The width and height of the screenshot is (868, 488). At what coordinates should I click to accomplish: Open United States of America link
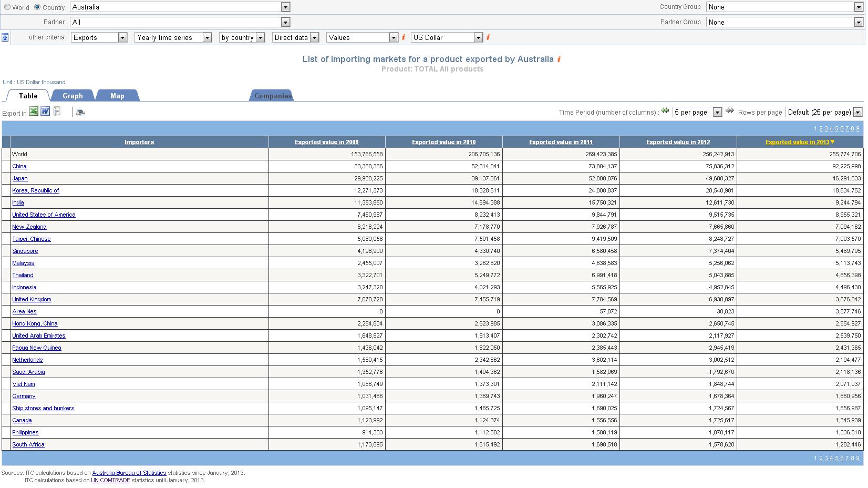[44, 215]
